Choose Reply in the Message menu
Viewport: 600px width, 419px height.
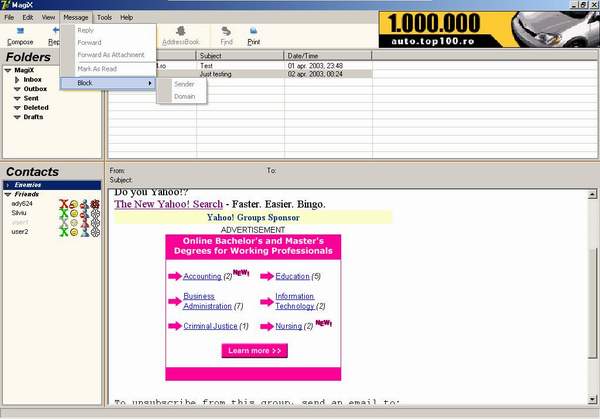pos(108,30)
